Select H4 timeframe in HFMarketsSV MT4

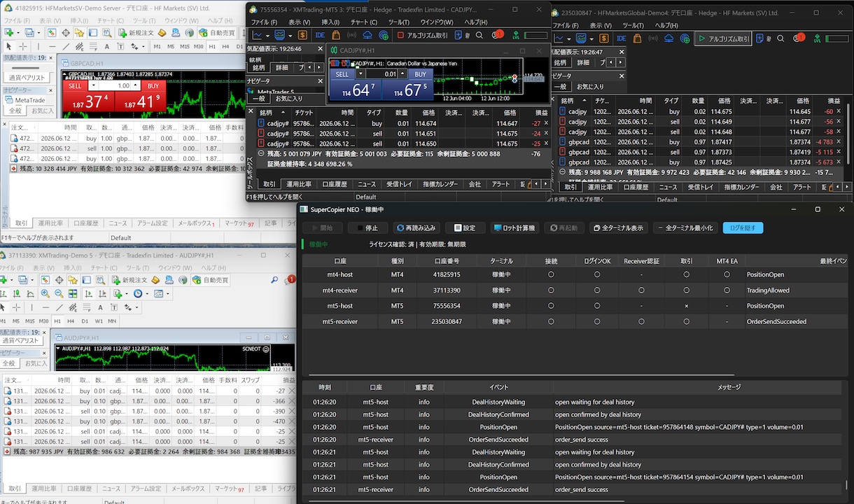(225, 46)
